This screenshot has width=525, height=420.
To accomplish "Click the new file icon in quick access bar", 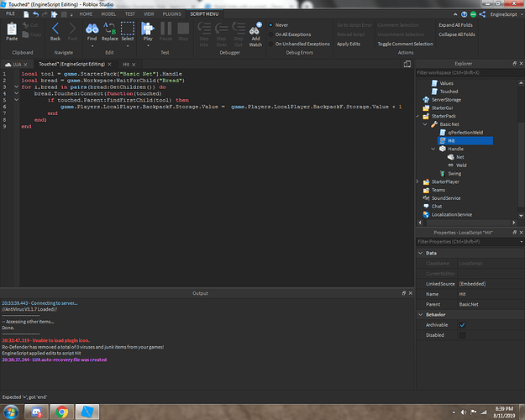I will point(26,14).
